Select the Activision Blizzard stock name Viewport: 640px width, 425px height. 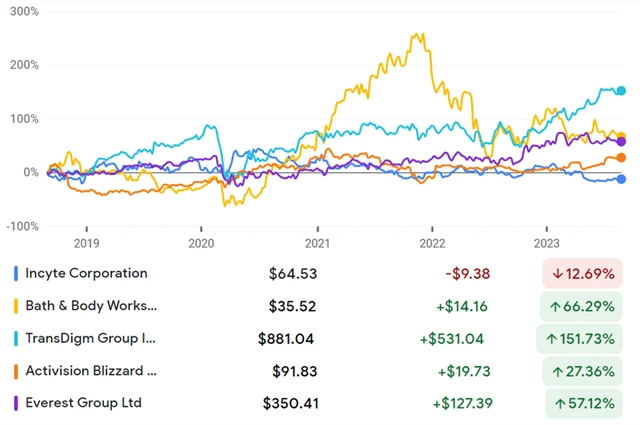91,371
